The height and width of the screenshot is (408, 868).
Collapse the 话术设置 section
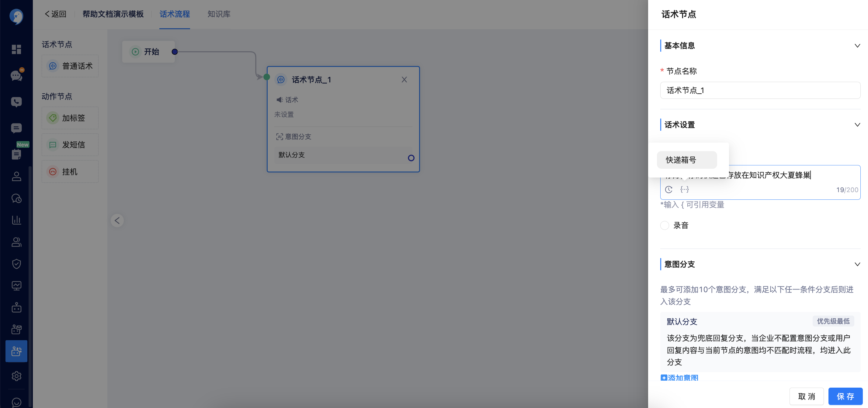point(857,125)
